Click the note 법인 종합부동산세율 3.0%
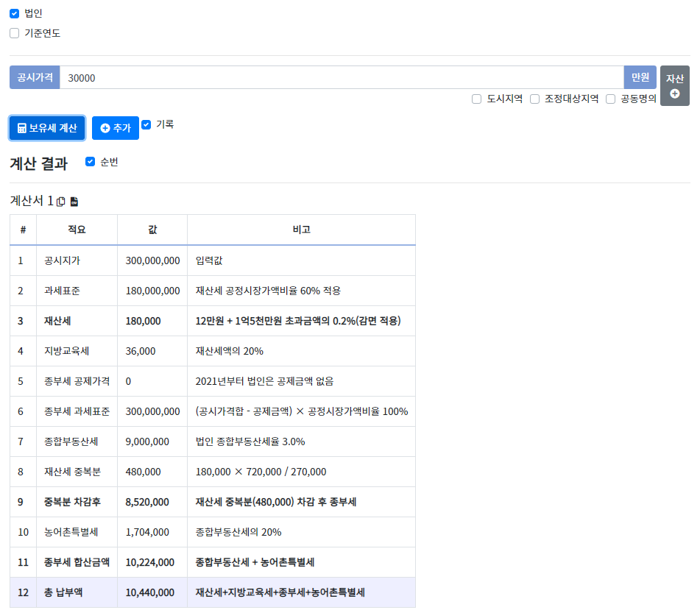 tap(250, 441)
